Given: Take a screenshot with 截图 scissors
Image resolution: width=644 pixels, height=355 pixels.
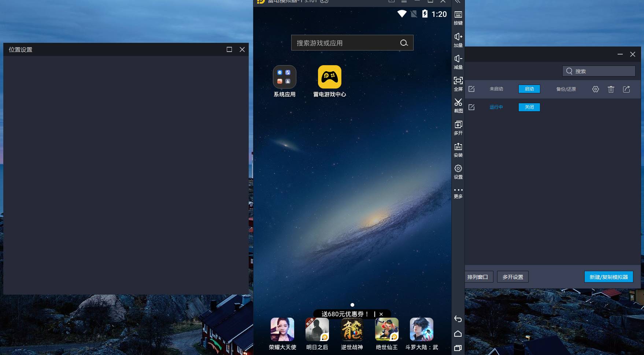Looking at the screenshot, I should (458, 106).
